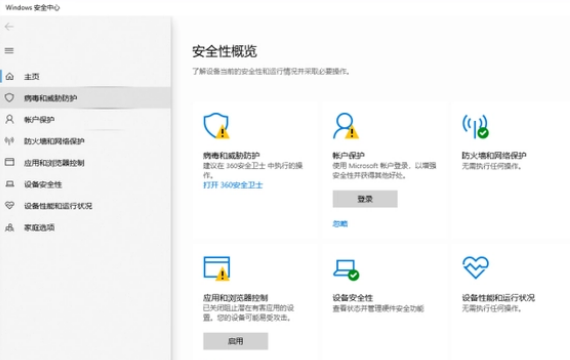Navigate to 设备安全性 in the sidebar

click(86, 184)
